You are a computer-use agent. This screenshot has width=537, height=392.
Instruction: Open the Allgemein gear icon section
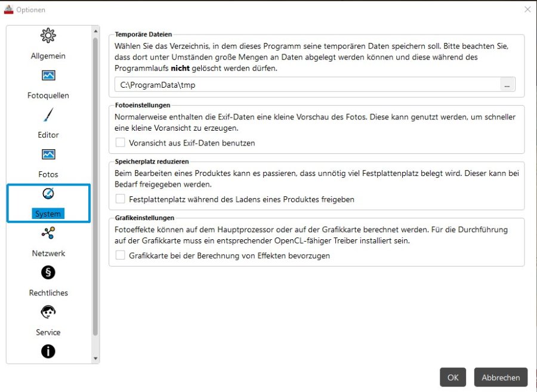48,35
